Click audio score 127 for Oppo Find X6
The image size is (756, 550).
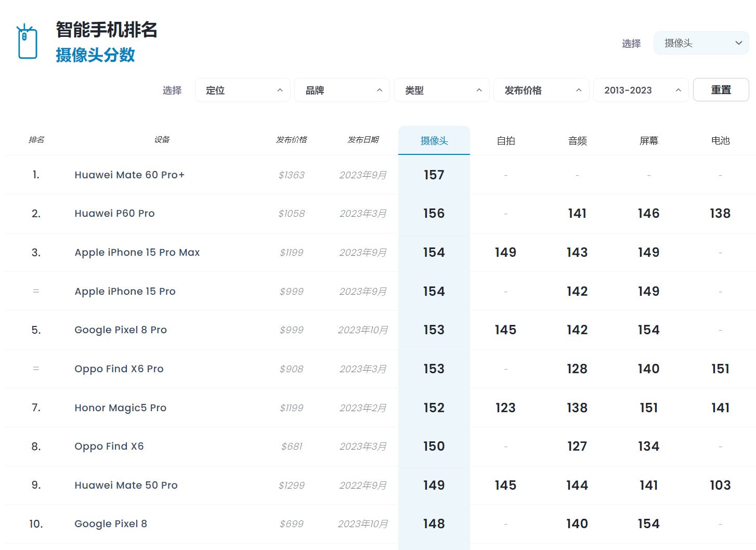click(x=577, y=446)
